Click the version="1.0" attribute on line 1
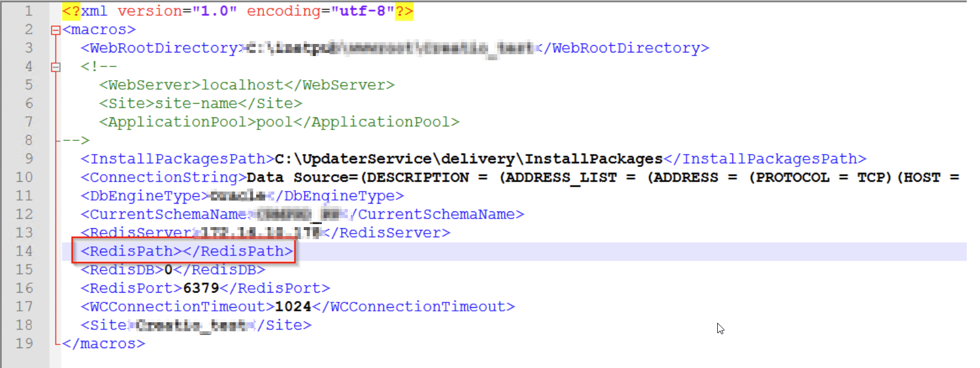 point(177,11)
